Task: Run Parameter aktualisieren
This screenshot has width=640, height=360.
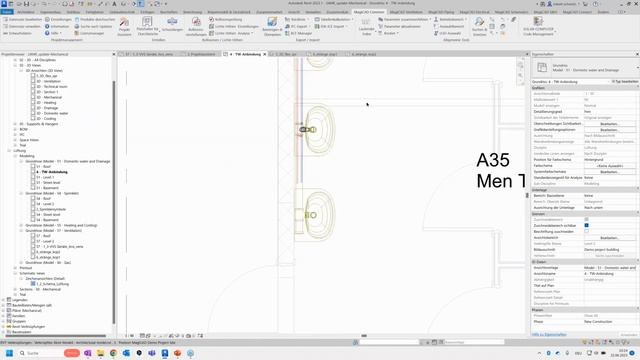Action: tap(399, 26)
